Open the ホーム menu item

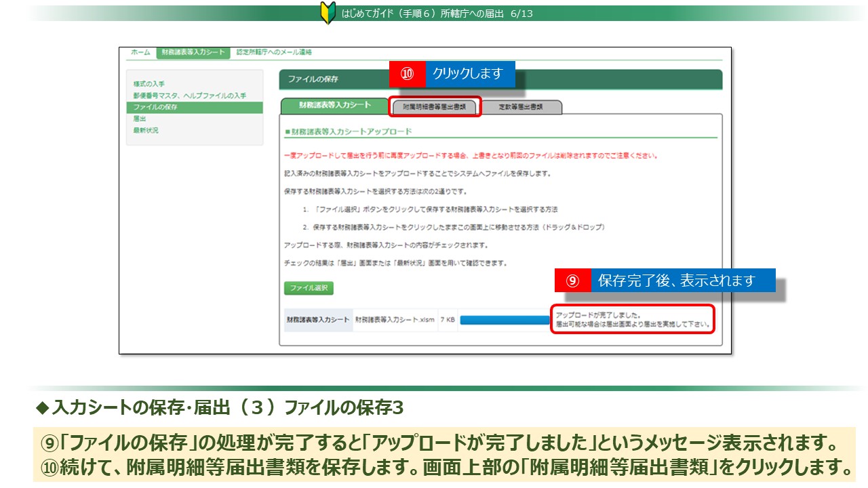coord(140,52)
